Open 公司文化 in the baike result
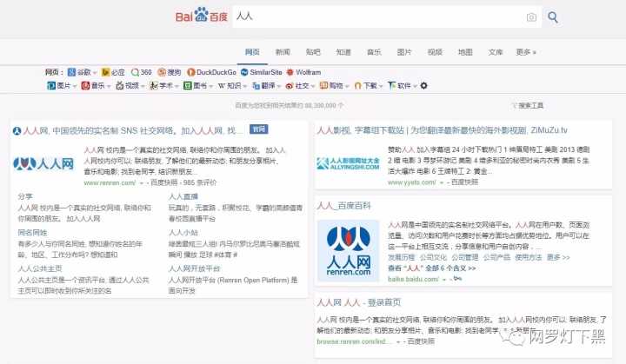 click(x=433, y=257)
